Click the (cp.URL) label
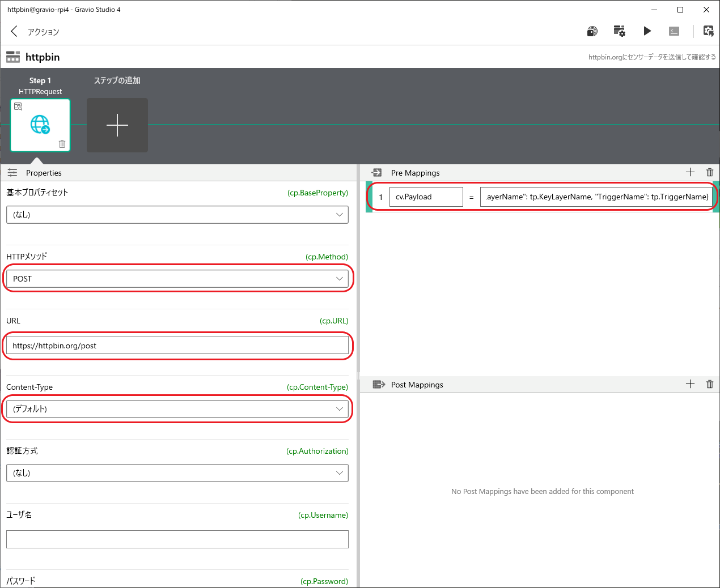 [x=334, y=321]
